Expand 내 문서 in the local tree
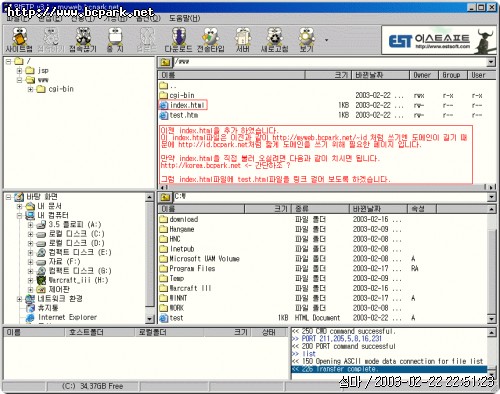This screenshot has width=500, height=394. (x=19, y=206)
